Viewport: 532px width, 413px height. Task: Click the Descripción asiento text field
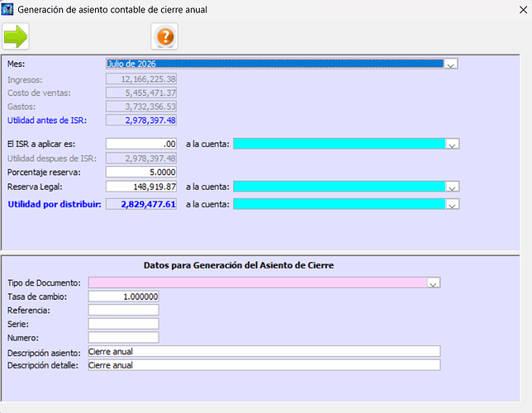(264, 352)
